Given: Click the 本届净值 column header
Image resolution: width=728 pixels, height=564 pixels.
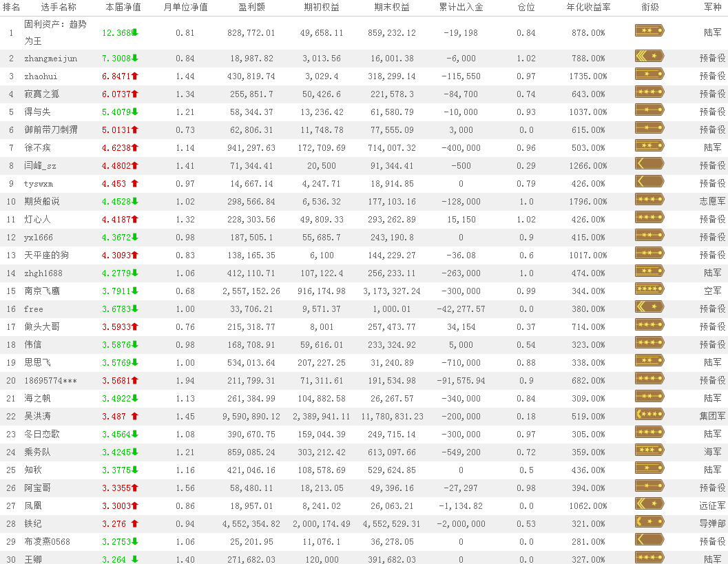Looking at the screenshot, I should click(x=123, y=7).
